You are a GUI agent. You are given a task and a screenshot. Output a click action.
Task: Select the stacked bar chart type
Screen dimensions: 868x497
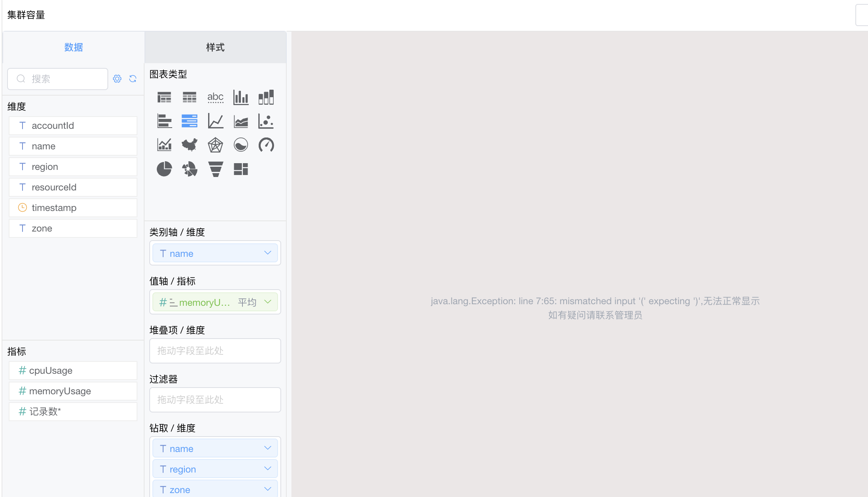[266, 97]
